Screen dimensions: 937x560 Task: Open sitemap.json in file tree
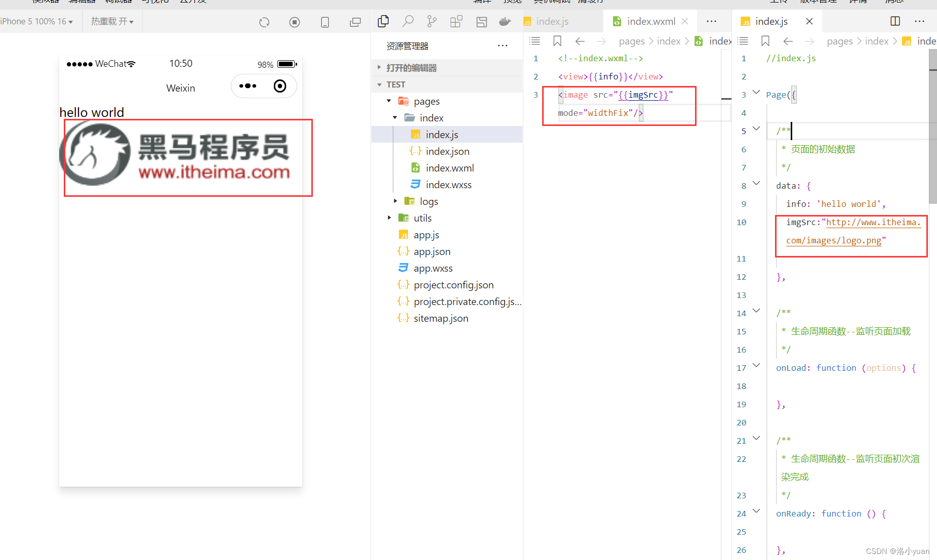[x=447, y=318]
